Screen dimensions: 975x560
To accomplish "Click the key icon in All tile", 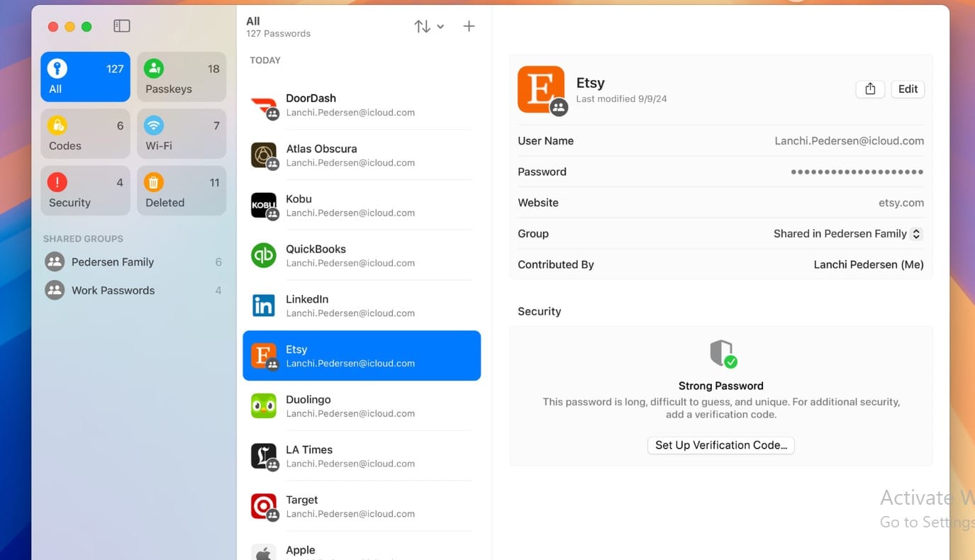I will 57,68.
